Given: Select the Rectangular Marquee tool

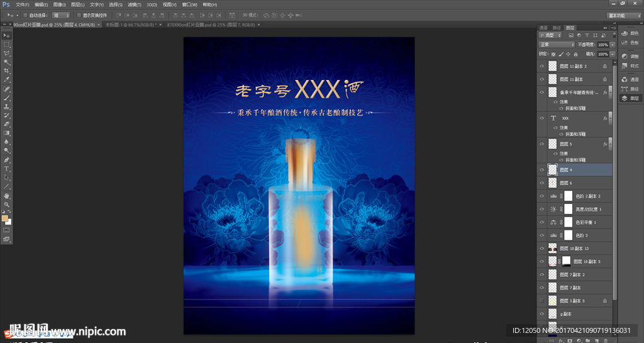Looking at the screenshot, I should 6,44.
